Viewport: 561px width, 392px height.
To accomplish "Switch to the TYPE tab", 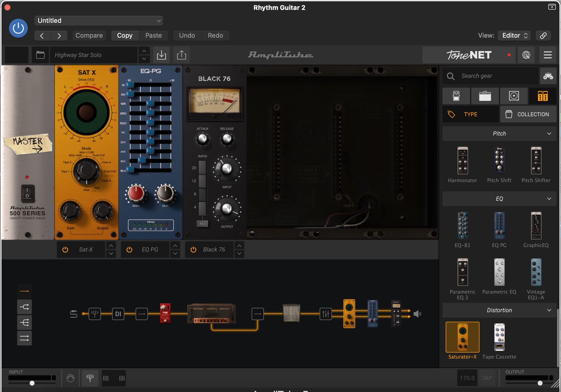I will pyautogui.click(x=470, y=114).
